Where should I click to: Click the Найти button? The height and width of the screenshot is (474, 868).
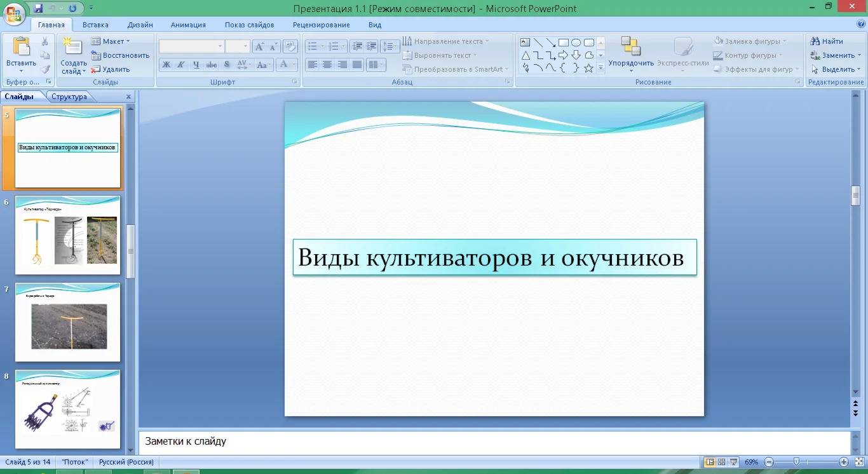[x=827, y=41]
